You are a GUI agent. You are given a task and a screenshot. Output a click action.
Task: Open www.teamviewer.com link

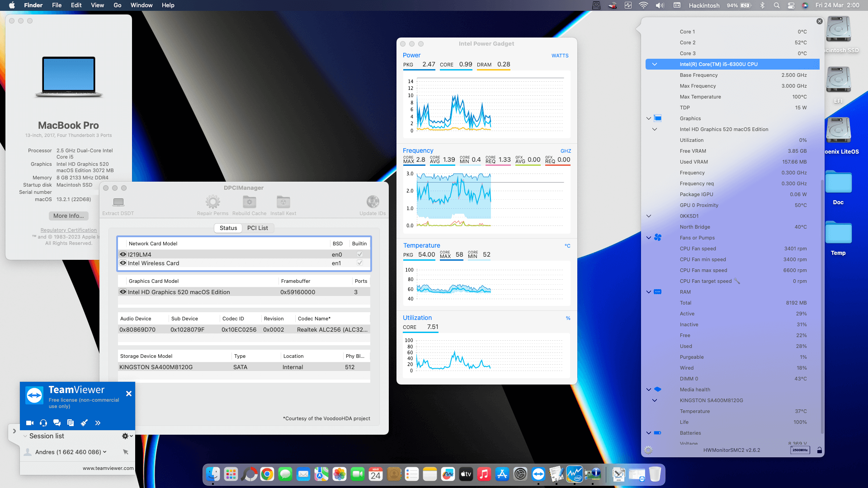tap(108, 468)
